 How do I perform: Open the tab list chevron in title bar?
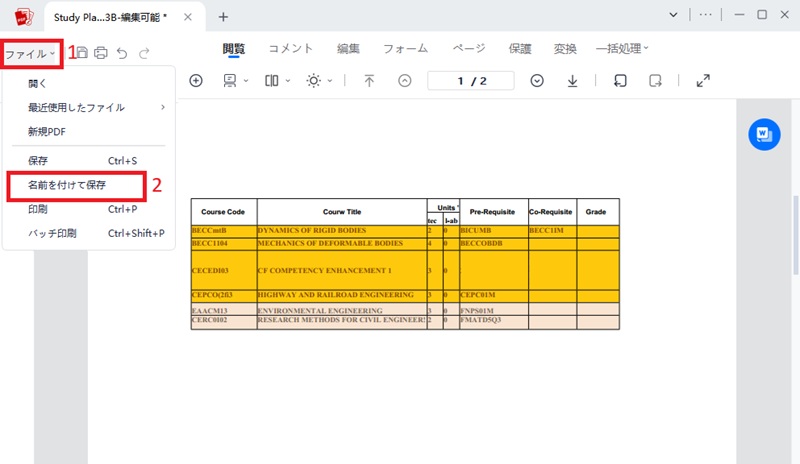673,15
